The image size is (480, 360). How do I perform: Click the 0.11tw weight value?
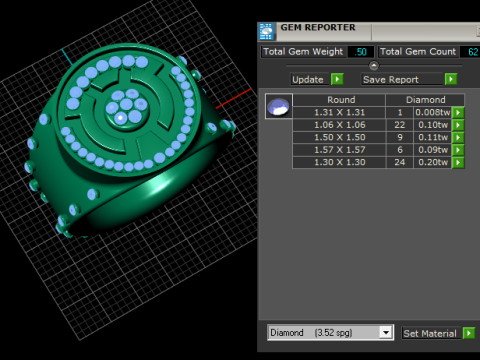pos(433,137)
